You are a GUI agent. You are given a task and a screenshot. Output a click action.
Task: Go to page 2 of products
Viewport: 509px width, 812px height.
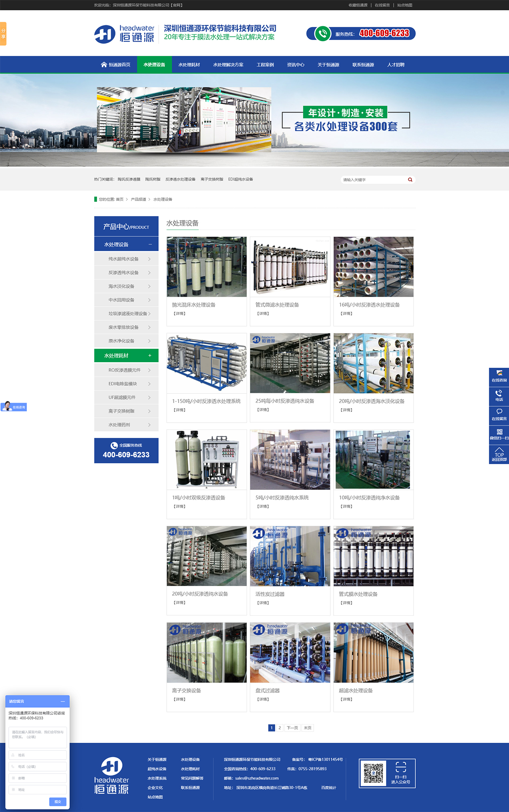(x=280, y=728)
